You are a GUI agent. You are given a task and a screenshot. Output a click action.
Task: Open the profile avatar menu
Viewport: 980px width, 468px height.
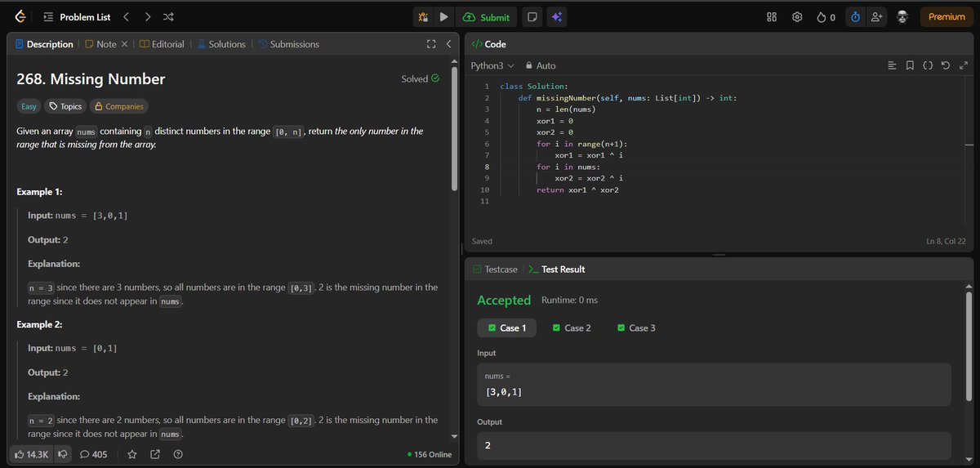tap(902, 17)
